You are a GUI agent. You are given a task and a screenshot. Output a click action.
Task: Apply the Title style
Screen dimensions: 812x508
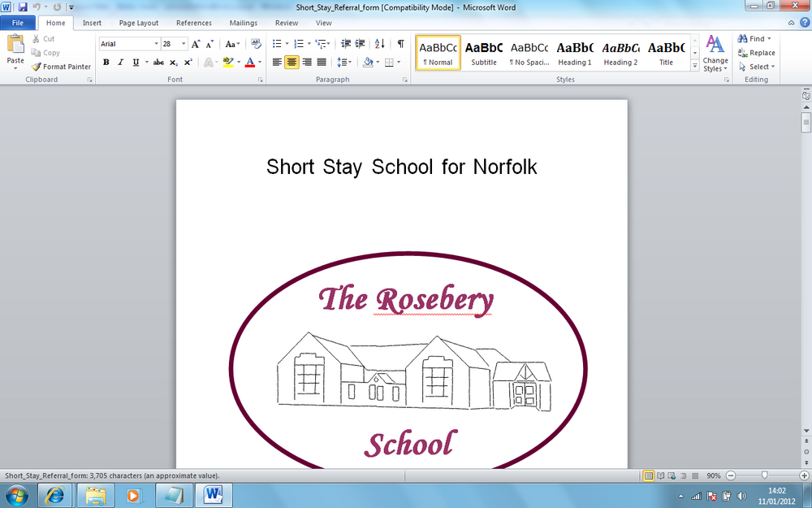point(666,53)
